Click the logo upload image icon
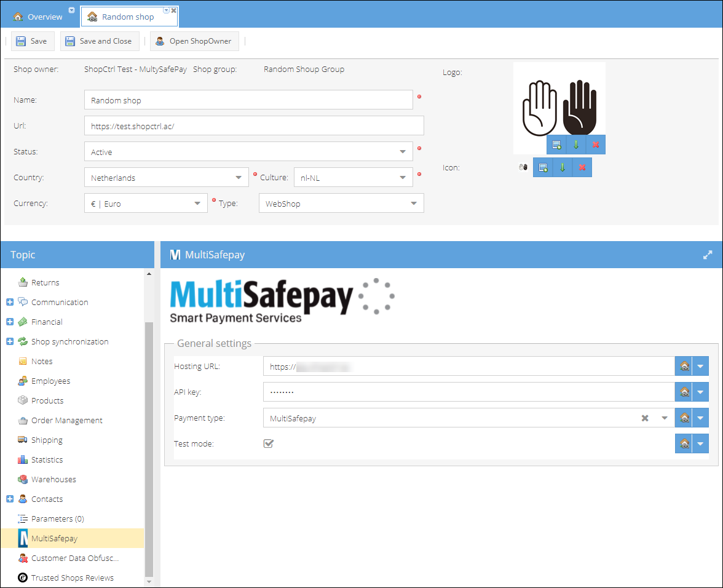This screenshot has width=723, height=588. pos(556,145)
